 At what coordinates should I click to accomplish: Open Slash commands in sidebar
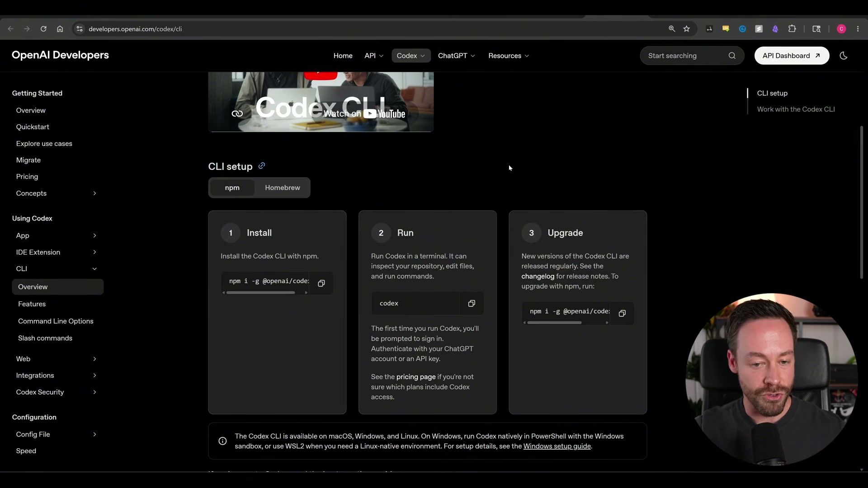tap(45, 338)
